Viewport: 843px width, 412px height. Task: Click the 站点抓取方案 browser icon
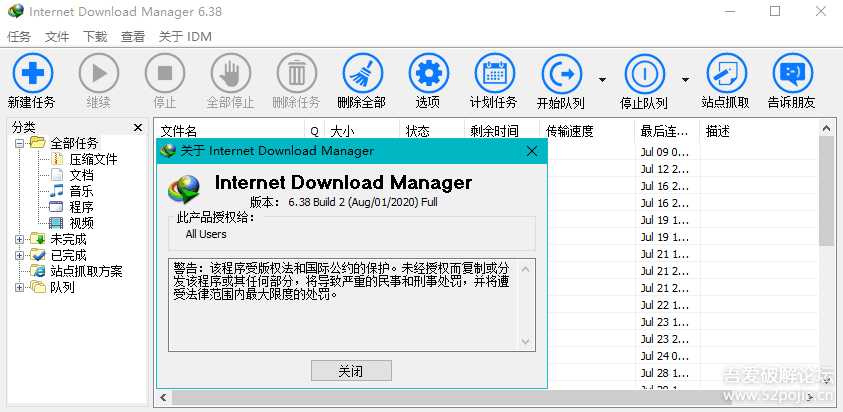[38, 271]
